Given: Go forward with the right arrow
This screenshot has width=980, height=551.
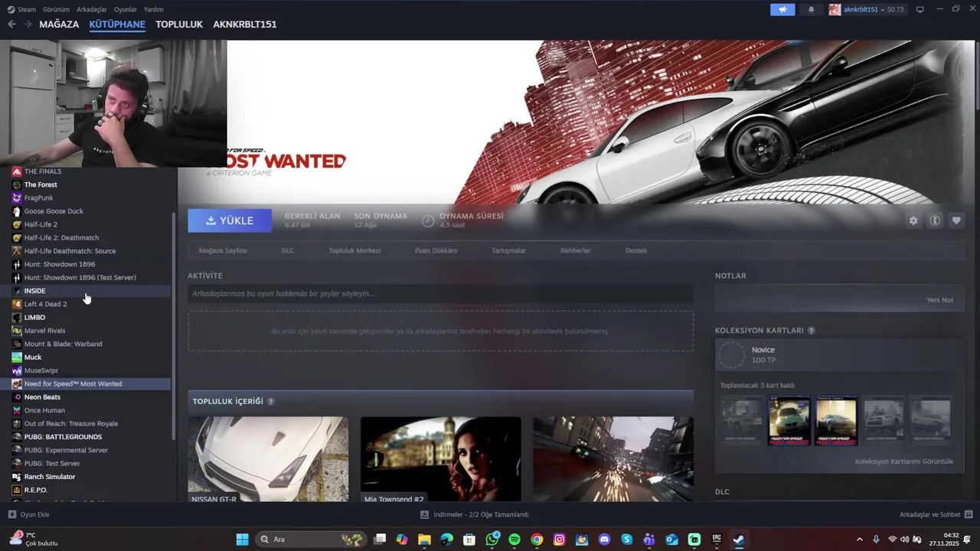Looking at the screenshot, I should (x=28, y=24).
